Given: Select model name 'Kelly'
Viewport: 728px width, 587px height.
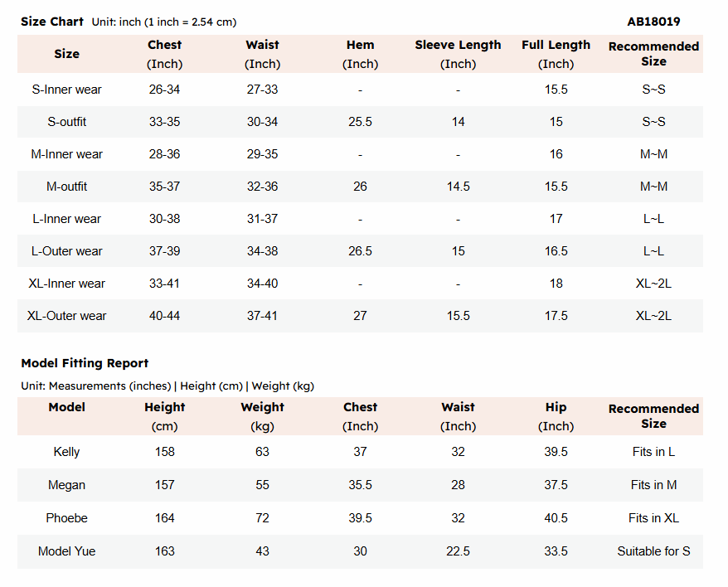Looking at the screenshot, I should [x=67, y=452].
